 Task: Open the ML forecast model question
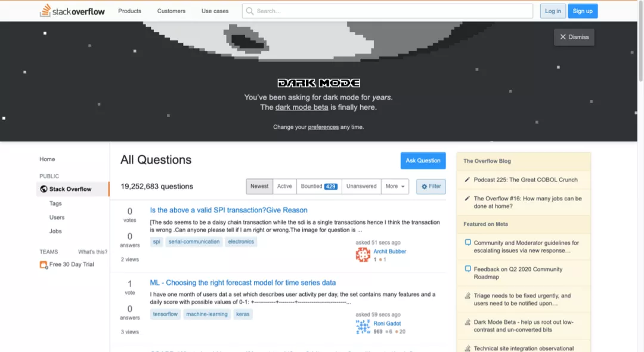click(243, 283)
